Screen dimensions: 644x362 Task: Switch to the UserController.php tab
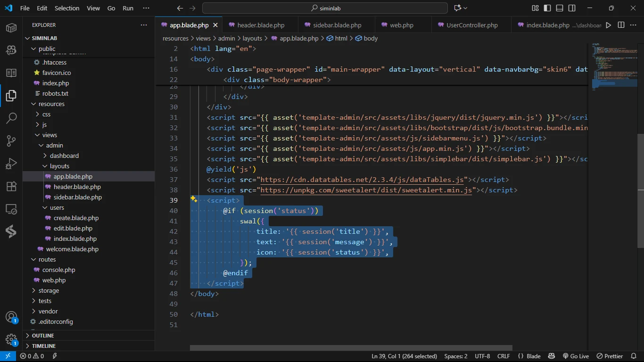472,25
